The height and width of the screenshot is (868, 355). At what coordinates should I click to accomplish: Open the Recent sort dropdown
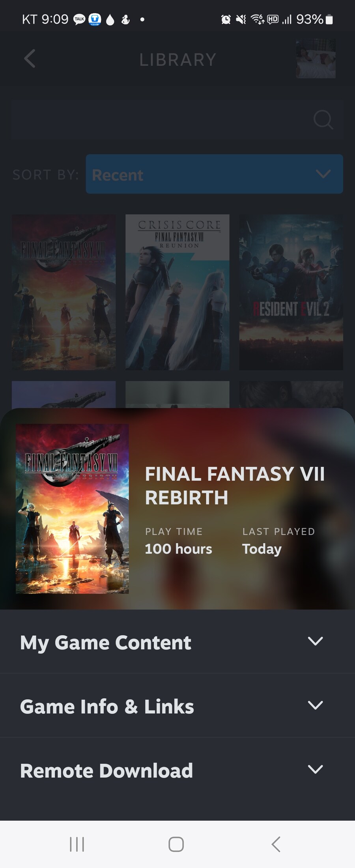pos(214,174)
